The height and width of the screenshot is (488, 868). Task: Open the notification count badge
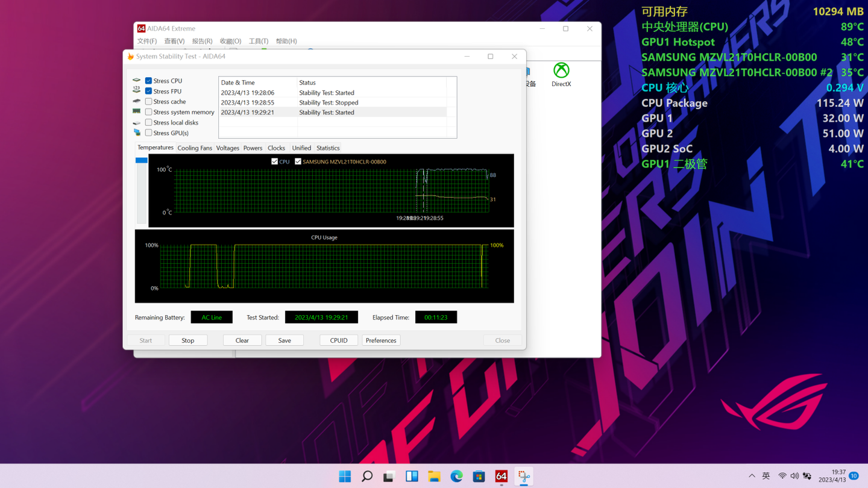(x=854, y=476)
